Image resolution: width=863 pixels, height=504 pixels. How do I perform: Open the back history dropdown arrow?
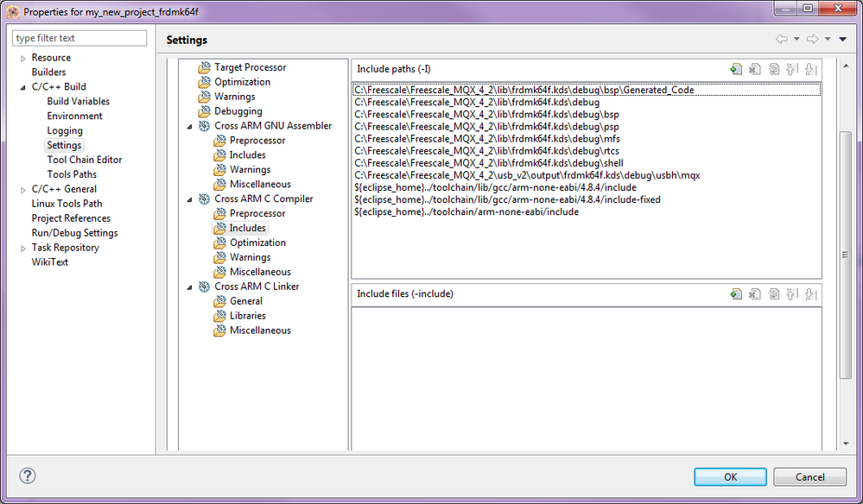pos(796,39)
